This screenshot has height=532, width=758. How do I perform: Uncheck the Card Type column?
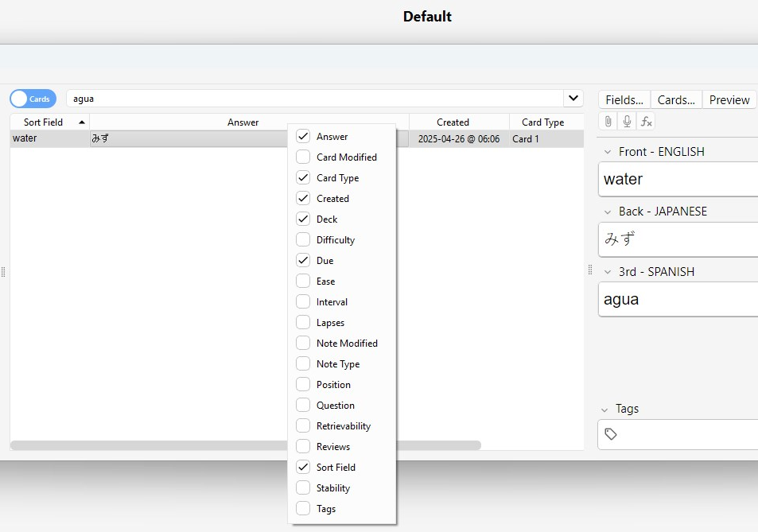pos(303,178)
